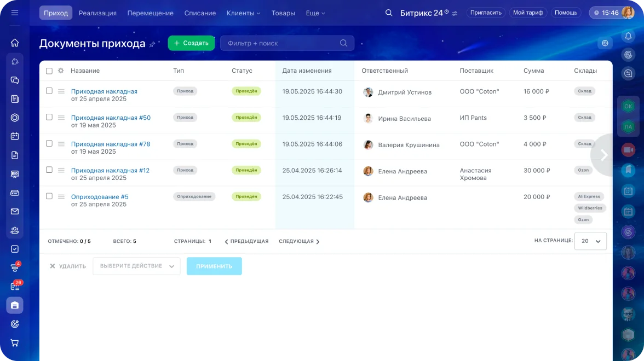Click the home icon in the left sidebar
Image resolution: width=644 pixels, height=361 pixels.
(x=15, y=43)
